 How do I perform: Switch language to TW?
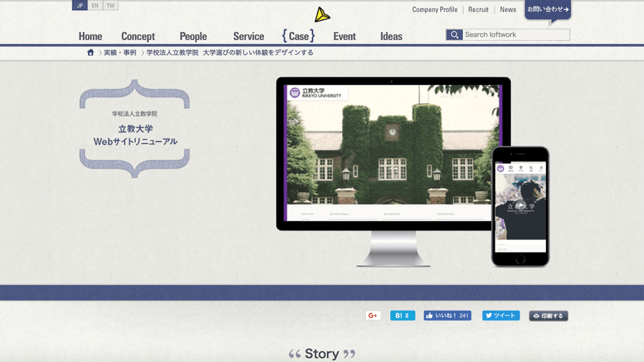click(110, 5)
